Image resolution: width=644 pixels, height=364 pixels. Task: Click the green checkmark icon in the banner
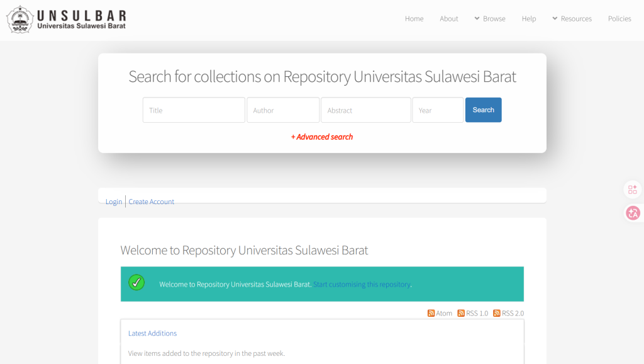tap(136, 283)
